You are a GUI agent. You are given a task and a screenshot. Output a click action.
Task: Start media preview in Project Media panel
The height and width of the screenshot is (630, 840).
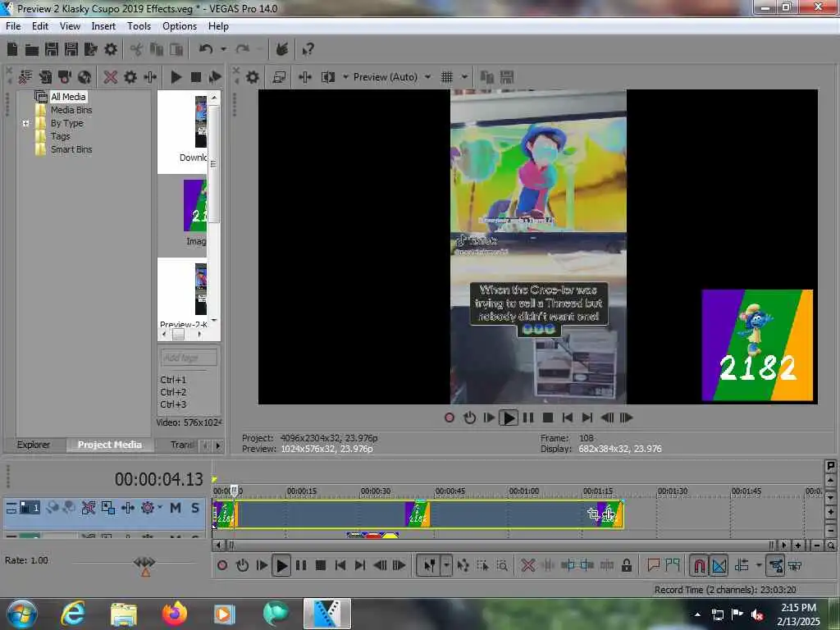[176, 77]
